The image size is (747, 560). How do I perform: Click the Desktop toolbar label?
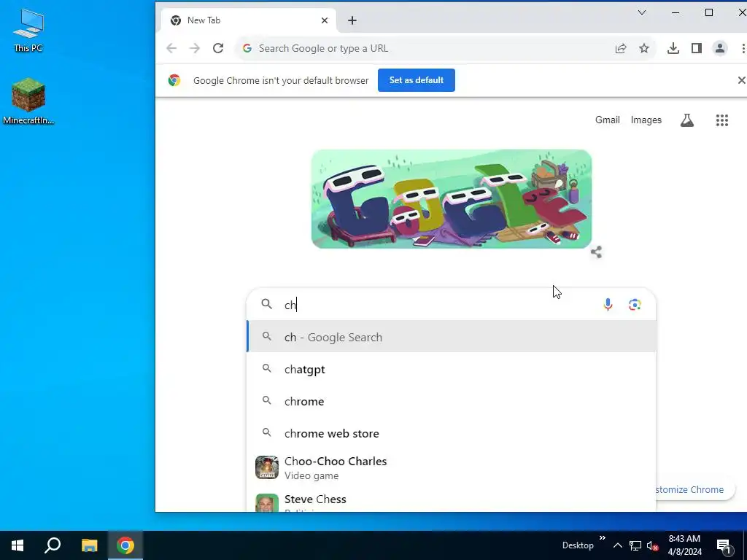(578, 545)
